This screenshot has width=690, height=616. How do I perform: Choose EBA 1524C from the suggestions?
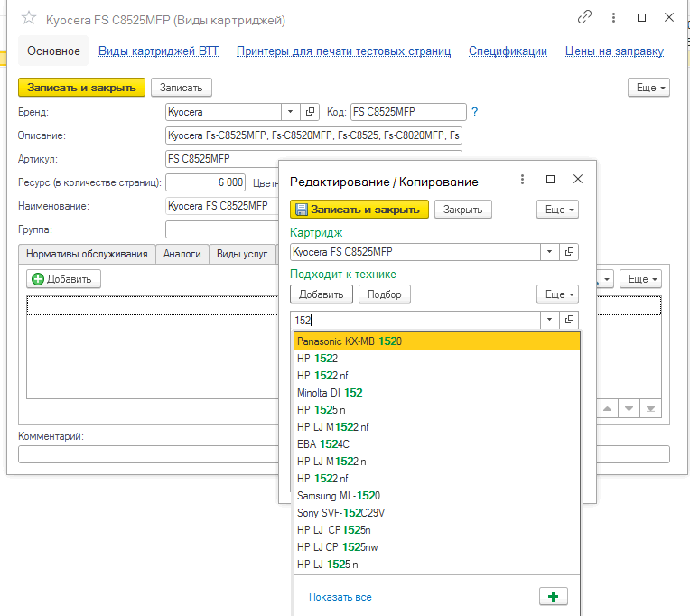(x=436, y=444)
